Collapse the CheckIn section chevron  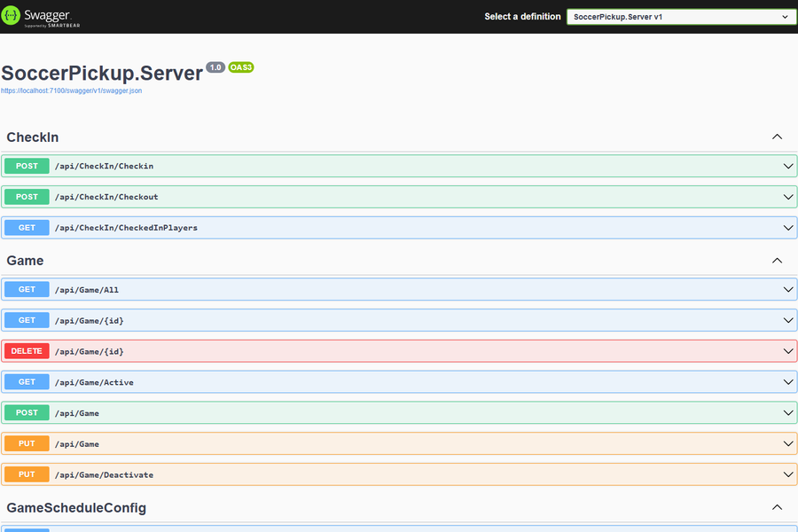(x=777, y=137)
